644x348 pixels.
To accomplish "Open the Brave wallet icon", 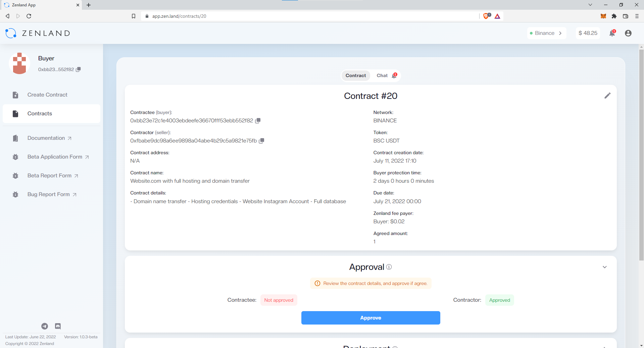I will [626, 16].
